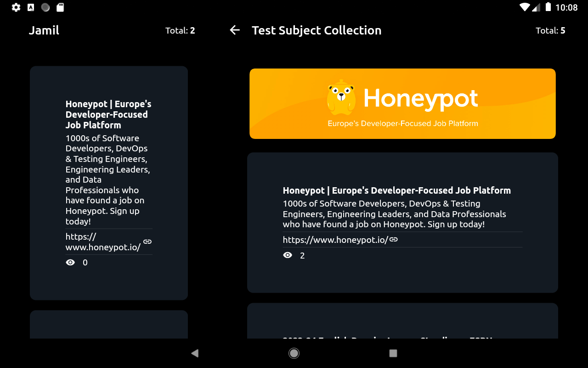Tap the keyboard 'A' icon in the status bar
588x368 pixels.
(31, 7)
